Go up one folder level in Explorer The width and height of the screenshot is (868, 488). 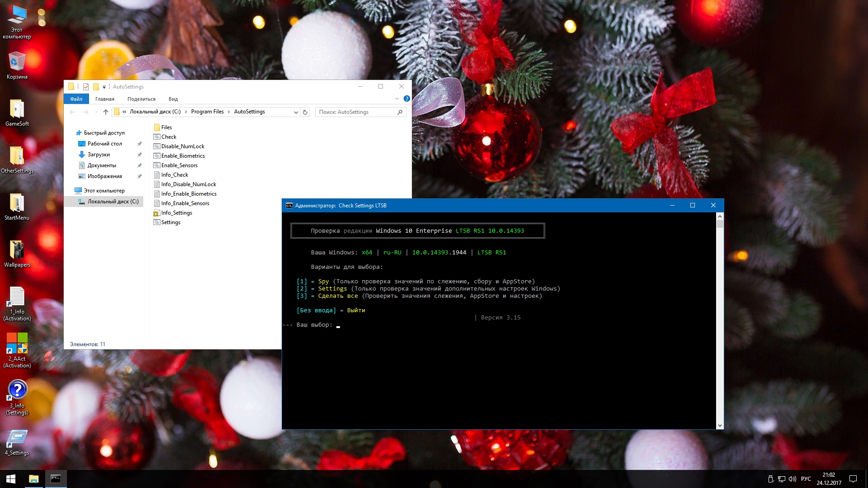pyautogui.click(x=106, y=112)
